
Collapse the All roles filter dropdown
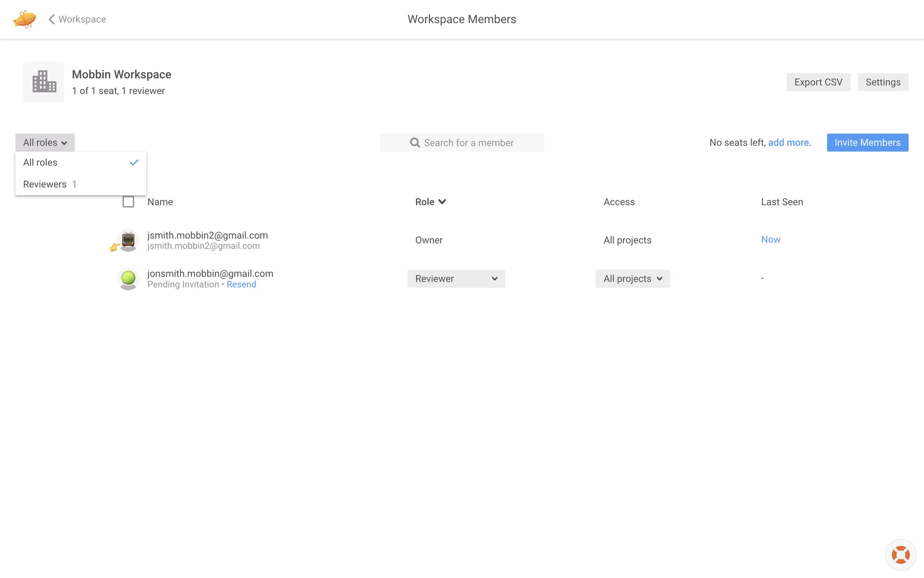pos(45,143)
